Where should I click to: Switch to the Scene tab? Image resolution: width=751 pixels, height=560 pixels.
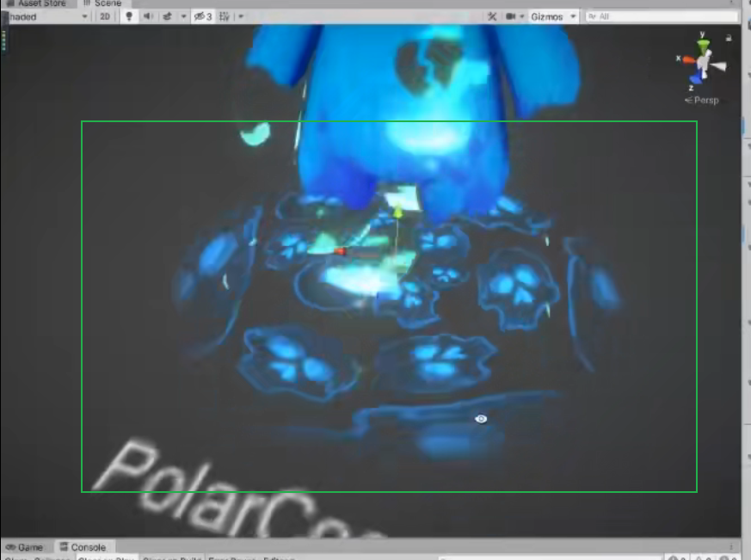[102, 3]
